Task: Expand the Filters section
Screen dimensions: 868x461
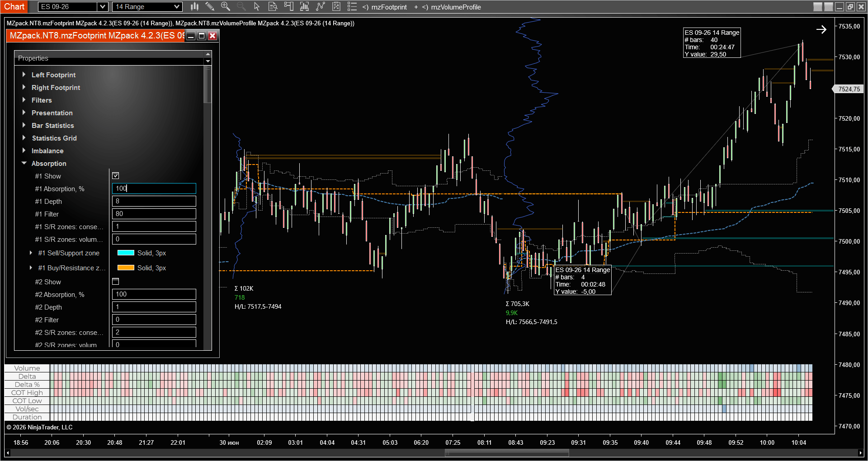Action: click(x=24, y=100)
